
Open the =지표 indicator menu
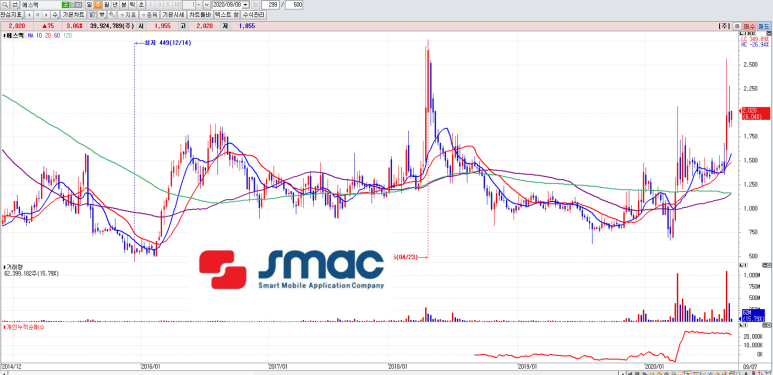pos(128,15)
